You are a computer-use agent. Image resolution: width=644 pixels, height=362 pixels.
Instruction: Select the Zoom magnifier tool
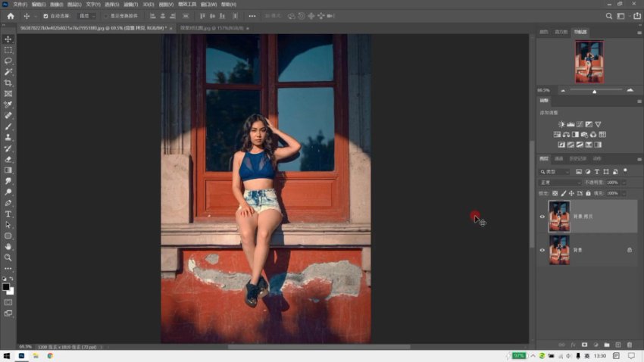8,257
